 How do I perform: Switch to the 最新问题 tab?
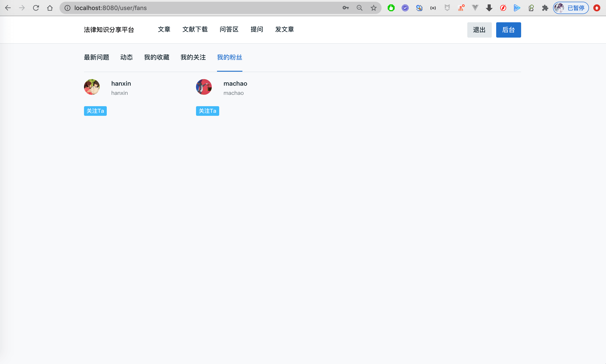96,57
